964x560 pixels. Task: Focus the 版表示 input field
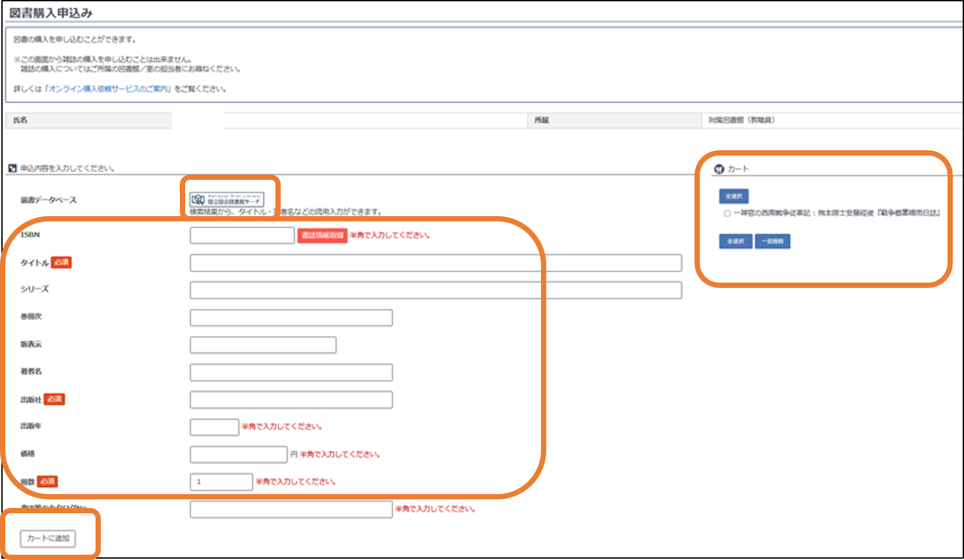263,345
